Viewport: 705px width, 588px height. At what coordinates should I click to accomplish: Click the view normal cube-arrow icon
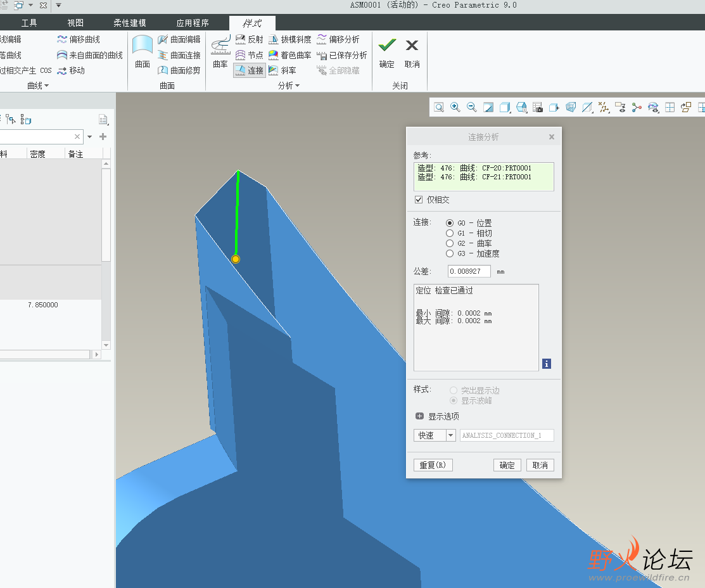click(554, 107)
